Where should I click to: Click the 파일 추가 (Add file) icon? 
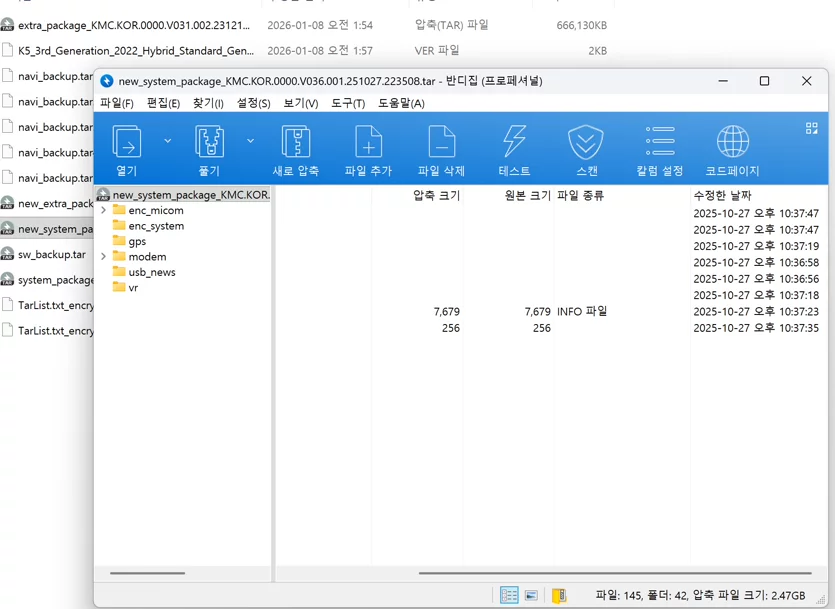coord(369,142)
